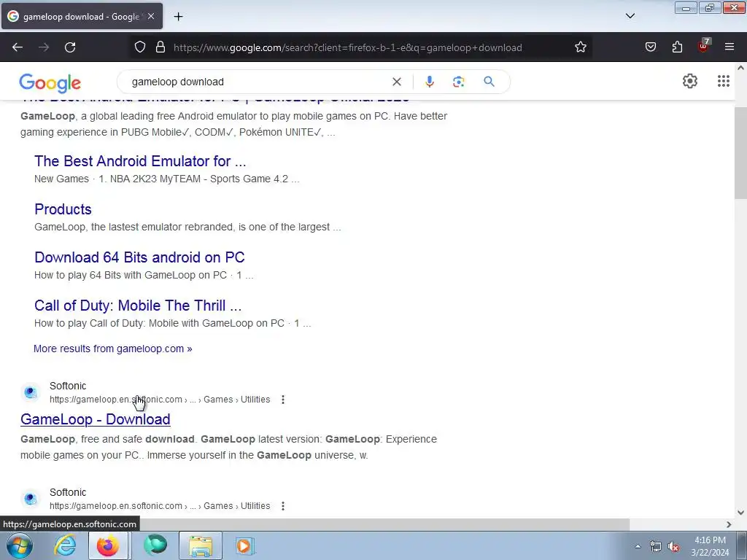This screenshot has width=747, height=560.
Task: Click the second Softonic site favicon
Action: (31, 499)
